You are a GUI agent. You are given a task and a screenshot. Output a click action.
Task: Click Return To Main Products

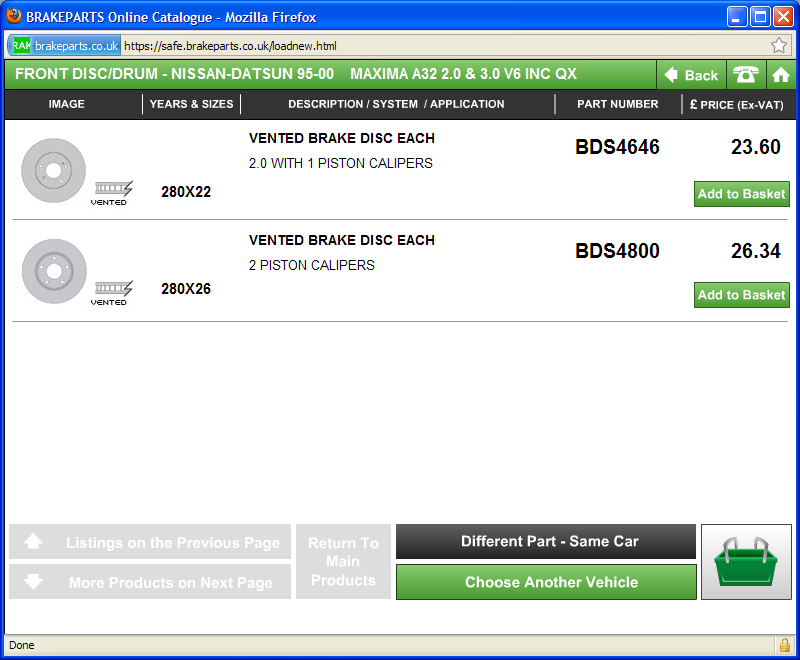(x=343, y=562)
